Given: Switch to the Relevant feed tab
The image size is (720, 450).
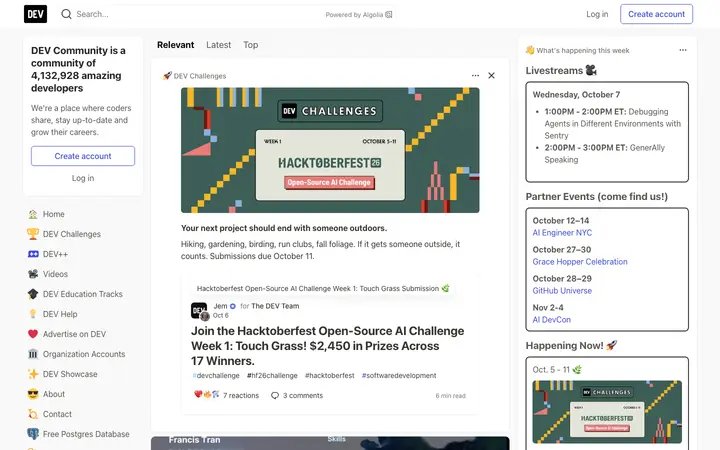Looking at the screenshot, I should point(175,45).
